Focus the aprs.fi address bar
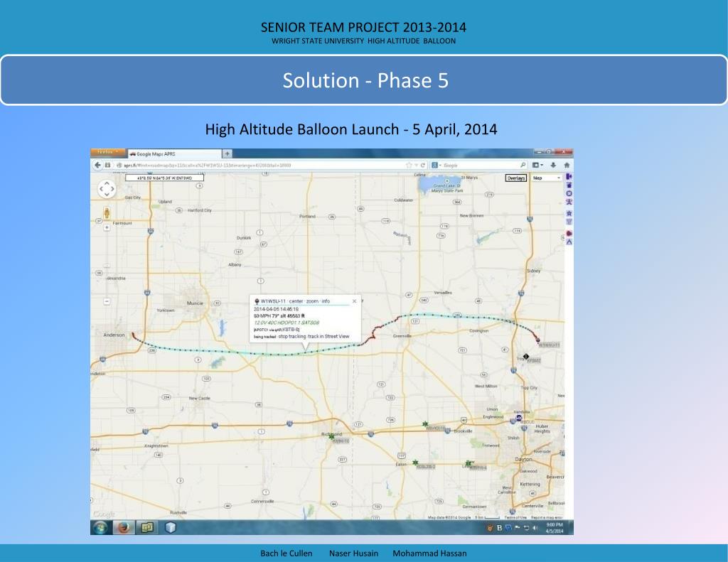 click(260, 166)
